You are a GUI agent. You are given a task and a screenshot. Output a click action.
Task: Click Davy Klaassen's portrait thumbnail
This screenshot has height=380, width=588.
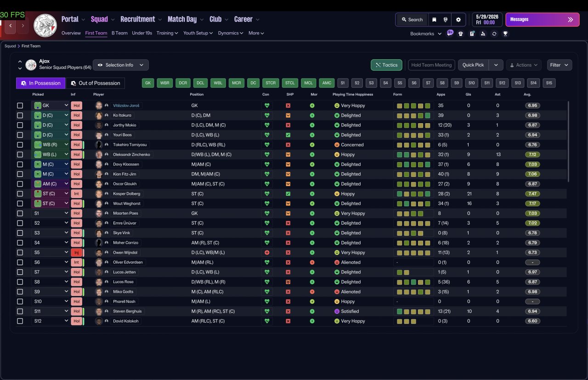click(x=98, y=164)
